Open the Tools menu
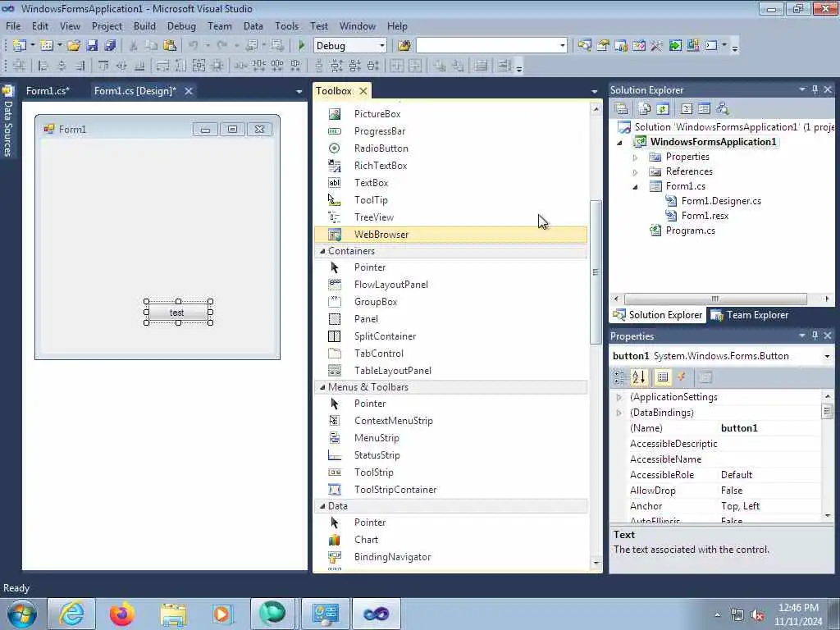Screen dimensions: 840x630 pos(286,25)
